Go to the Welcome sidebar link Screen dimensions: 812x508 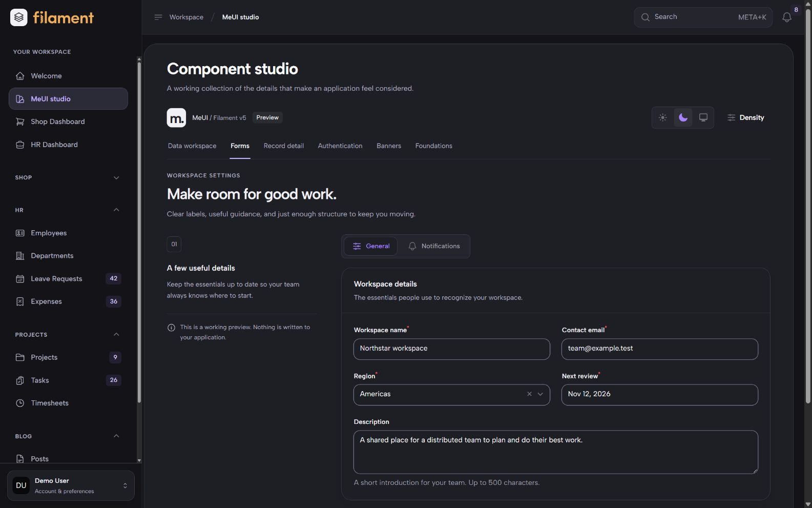click(68, 76)
